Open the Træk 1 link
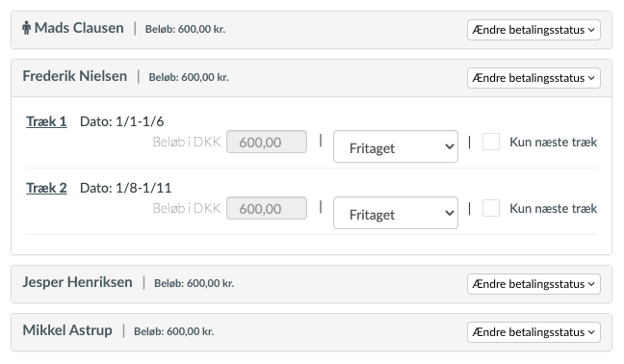Screen dimensions: 624x364 (x=46, y=121)
